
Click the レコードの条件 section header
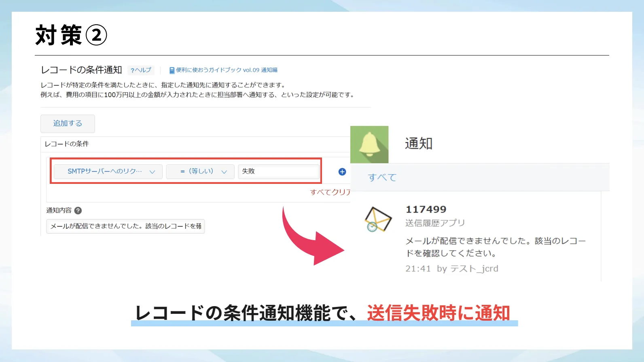tap(67, 144)
